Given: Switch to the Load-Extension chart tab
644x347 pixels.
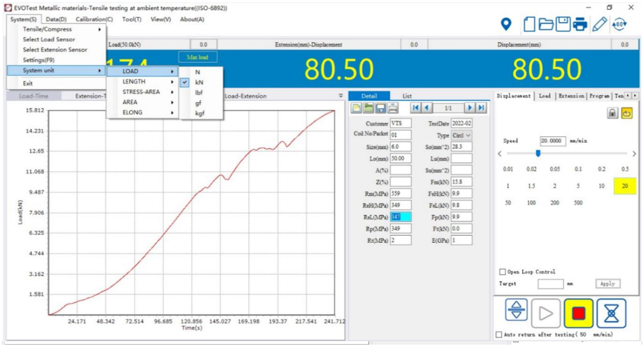Looking at the screenshot, I should pyautogui.click(x=246, y=96).
